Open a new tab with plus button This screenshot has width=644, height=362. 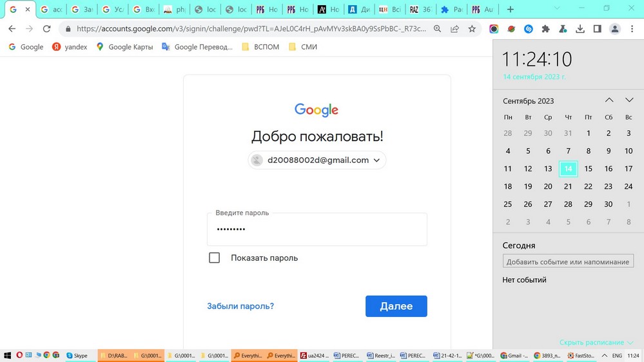tap(510, 9)
